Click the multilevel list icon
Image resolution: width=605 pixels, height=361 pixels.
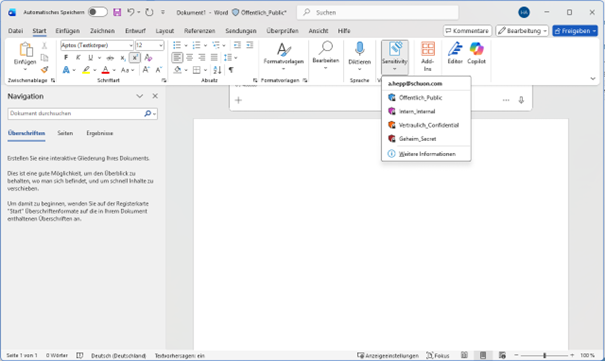[215, 46]
